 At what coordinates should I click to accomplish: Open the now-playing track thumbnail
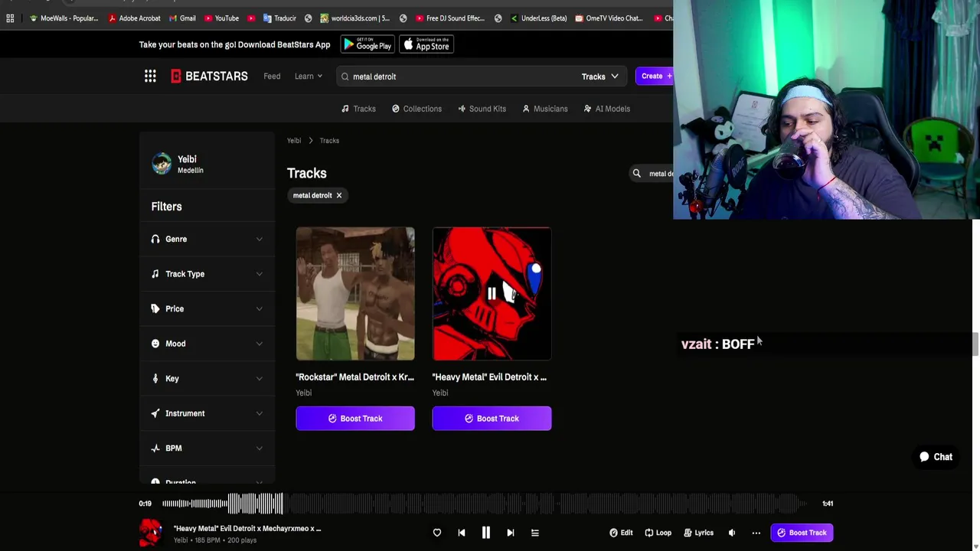tap(151, 533)
